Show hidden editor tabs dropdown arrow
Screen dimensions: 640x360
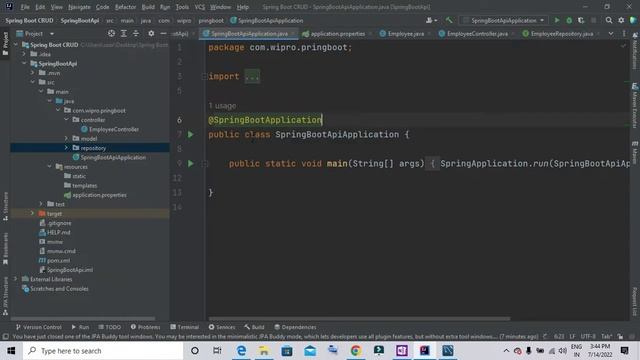611,33
